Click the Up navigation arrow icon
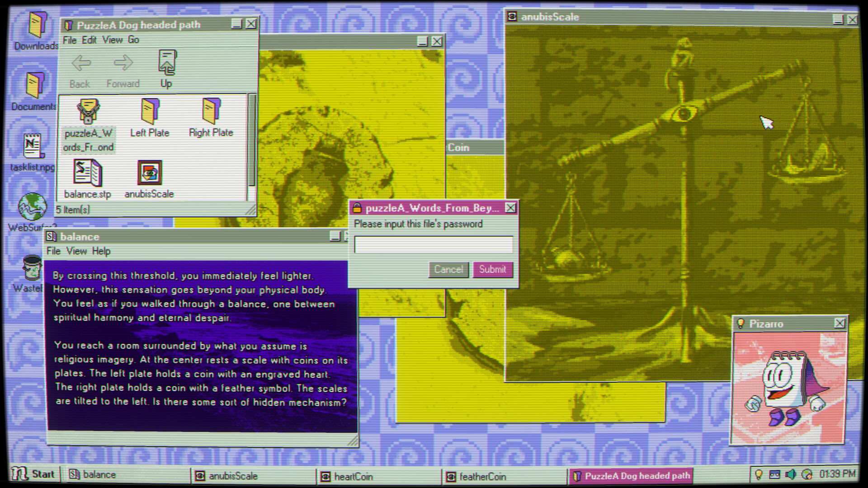Viewport: 868px width, 488px height. (167, 63)
